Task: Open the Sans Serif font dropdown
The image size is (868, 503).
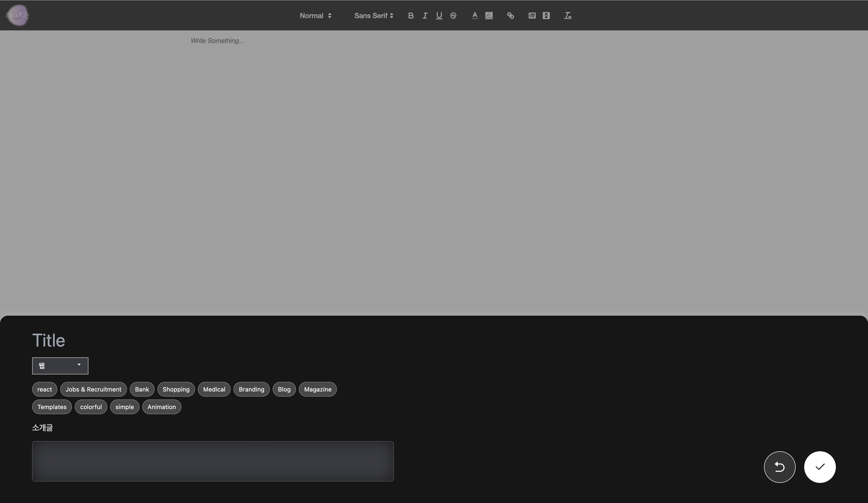Action: (374, 16)
